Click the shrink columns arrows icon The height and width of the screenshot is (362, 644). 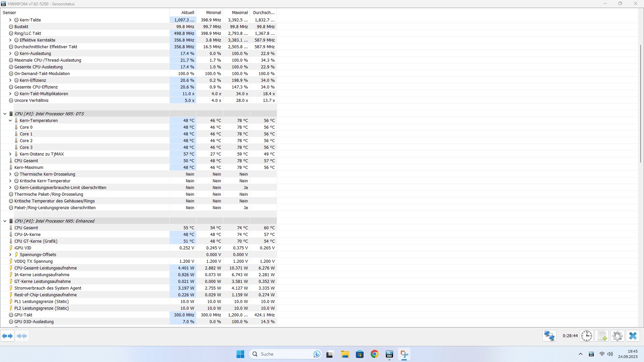coord(22,336)
